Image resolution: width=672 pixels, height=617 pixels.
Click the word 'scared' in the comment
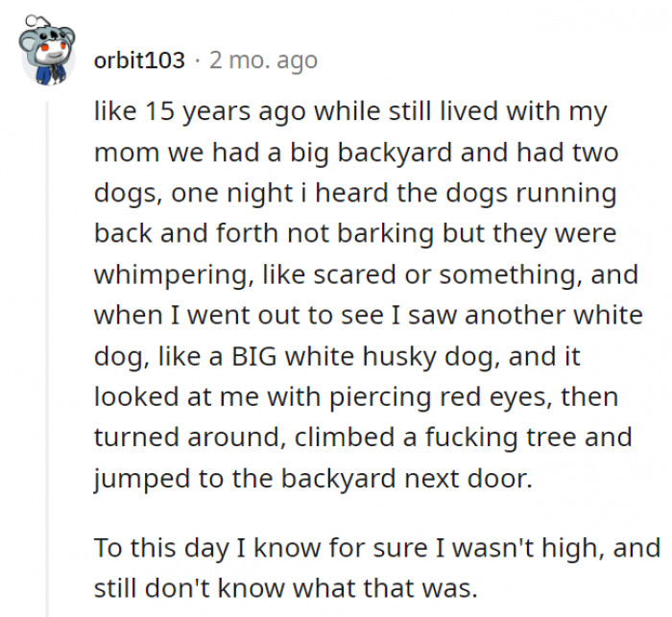click(354, 274)
